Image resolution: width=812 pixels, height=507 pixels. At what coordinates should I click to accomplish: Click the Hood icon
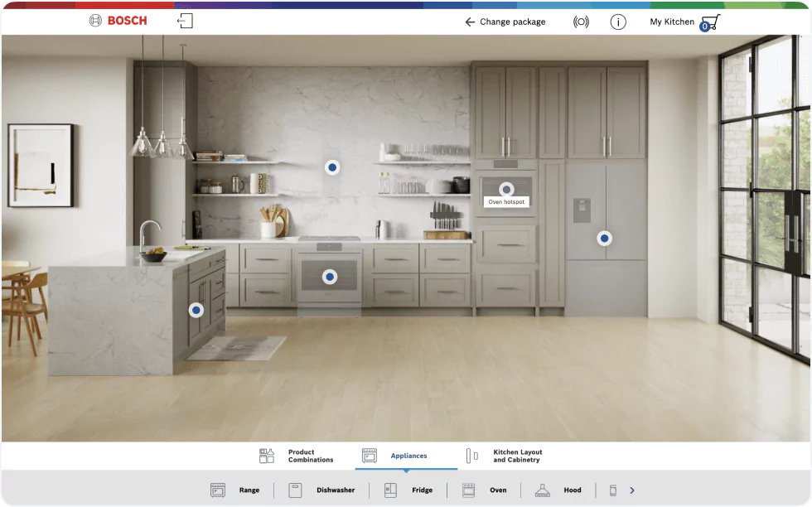coord(542,490)
